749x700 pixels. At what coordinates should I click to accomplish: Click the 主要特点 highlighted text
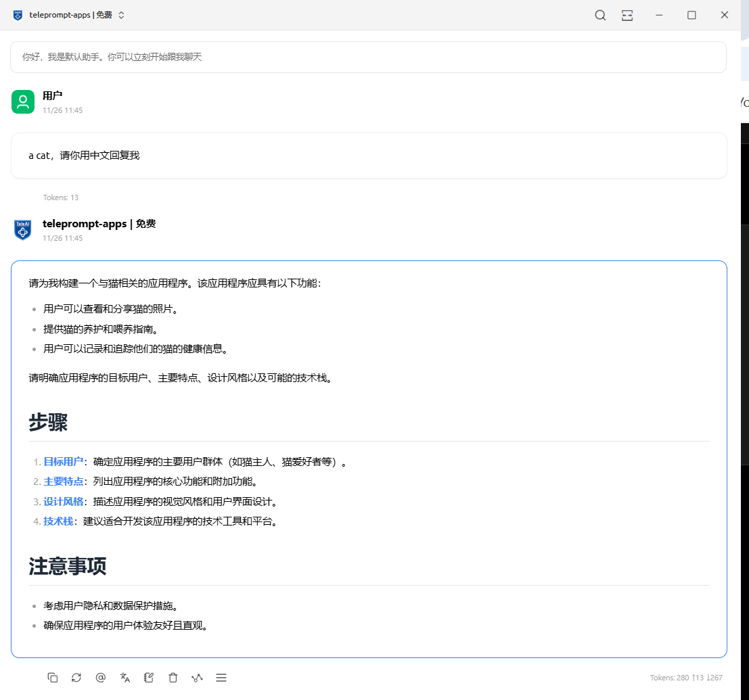coord(63,482)
